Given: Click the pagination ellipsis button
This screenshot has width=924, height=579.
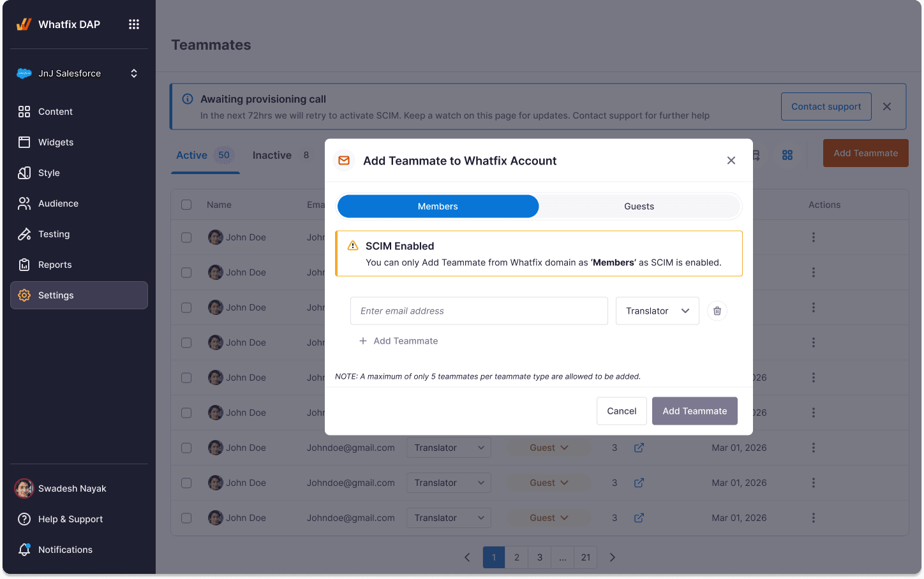Looking at the screenshot, I should coord(563,557).
